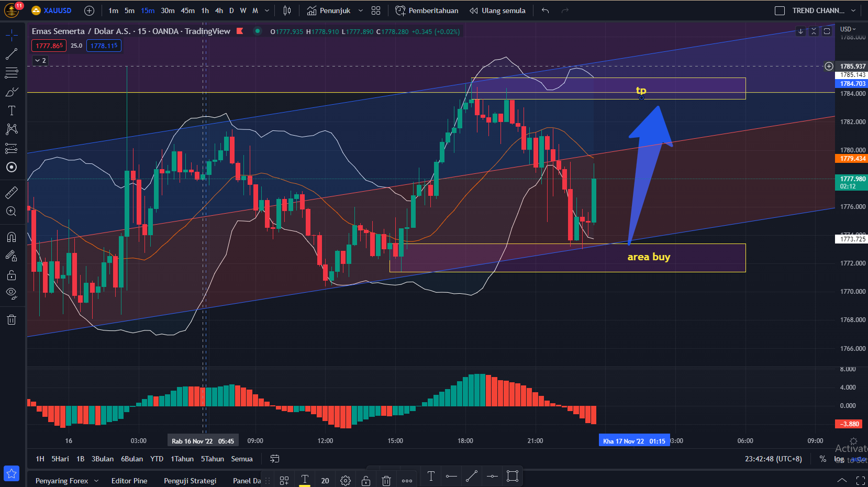
Task: Set range to Semua
Action: [x=242, y=459]
